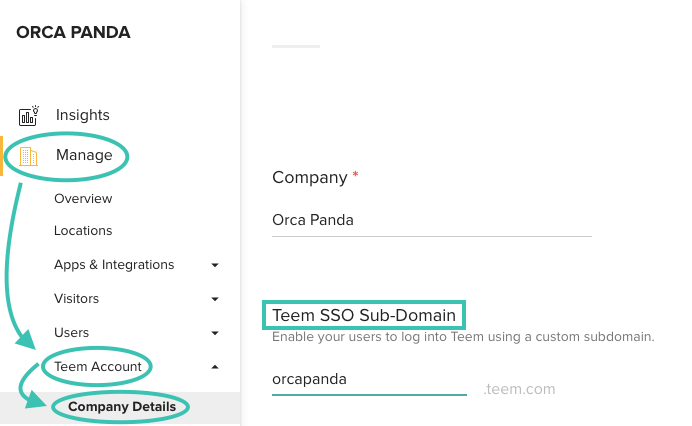This screenshot has height=426, width=692.
Task: Expand the Visitors submenu arrow
Action: pos(215,299)
